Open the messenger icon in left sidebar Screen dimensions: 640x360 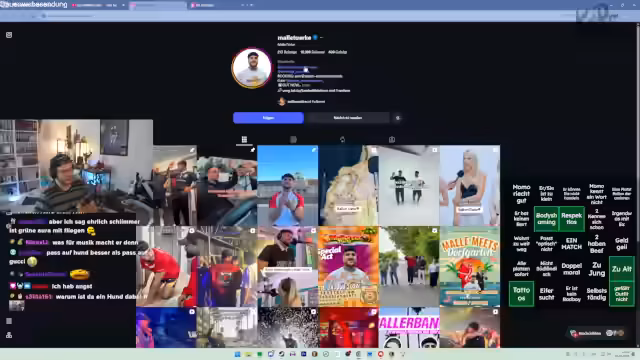tap(9, 35)
